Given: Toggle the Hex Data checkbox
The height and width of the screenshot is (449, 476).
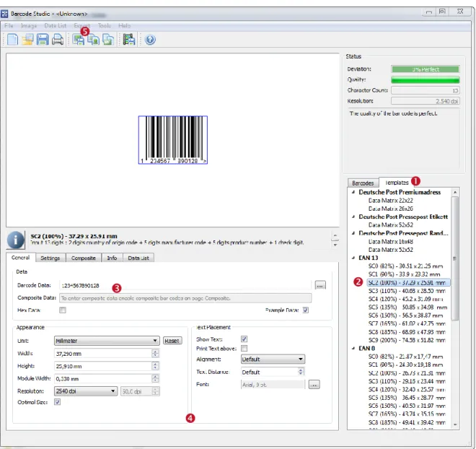Looking at the screenshot, I should (63, 310).
